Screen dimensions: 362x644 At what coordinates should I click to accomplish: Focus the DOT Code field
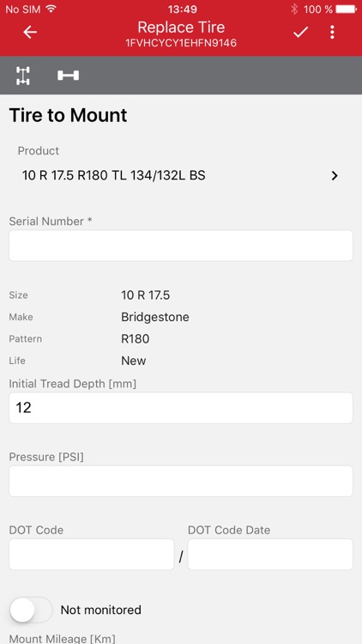click(x=92, y=555)
